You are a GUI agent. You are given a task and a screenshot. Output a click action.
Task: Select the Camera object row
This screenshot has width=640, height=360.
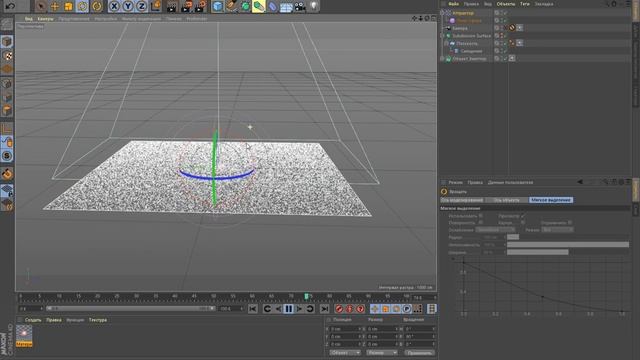(x=460, y=29)
